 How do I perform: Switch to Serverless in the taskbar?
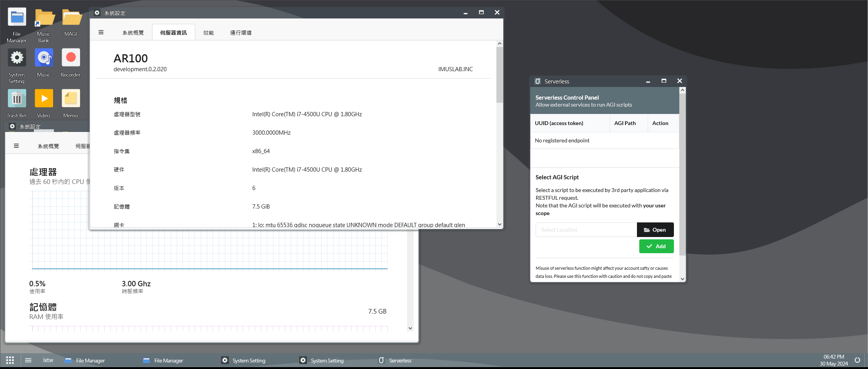tap(395, 361)
